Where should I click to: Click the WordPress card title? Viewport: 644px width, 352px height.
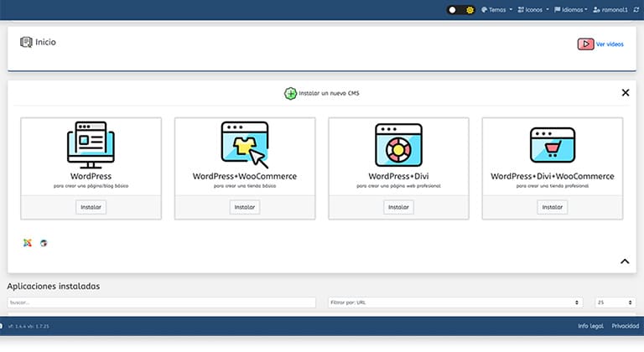click(91, 176)
